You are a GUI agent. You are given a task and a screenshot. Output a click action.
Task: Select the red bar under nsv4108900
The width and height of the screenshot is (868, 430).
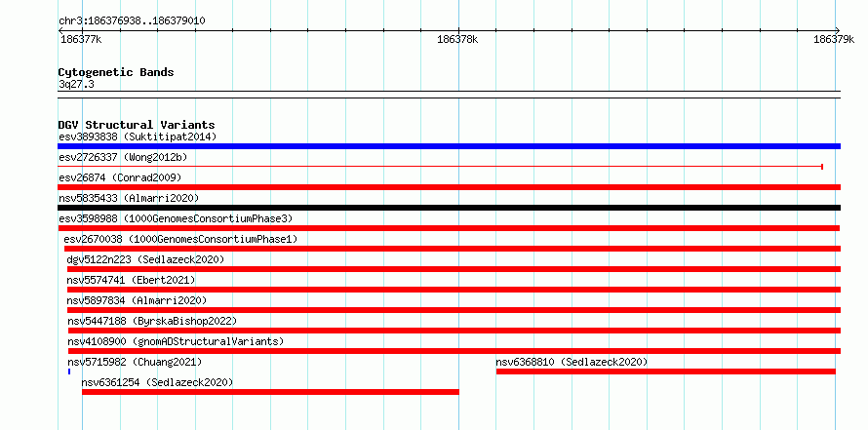(x=454, y=351)
